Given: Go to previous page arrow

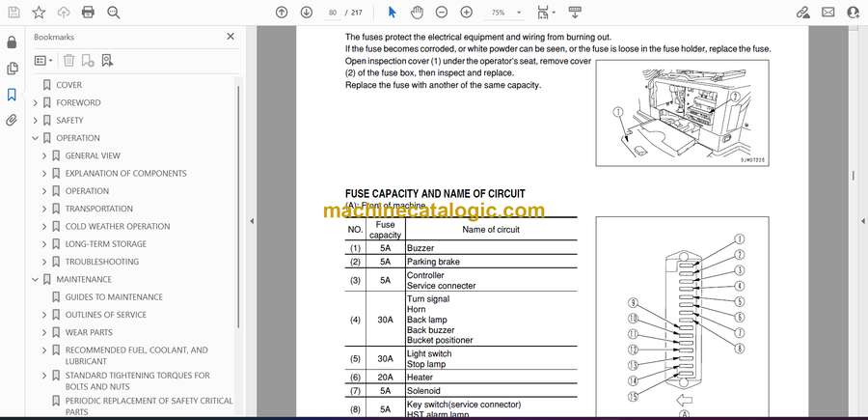Looking at the screenshot, I should pos(282,13).
